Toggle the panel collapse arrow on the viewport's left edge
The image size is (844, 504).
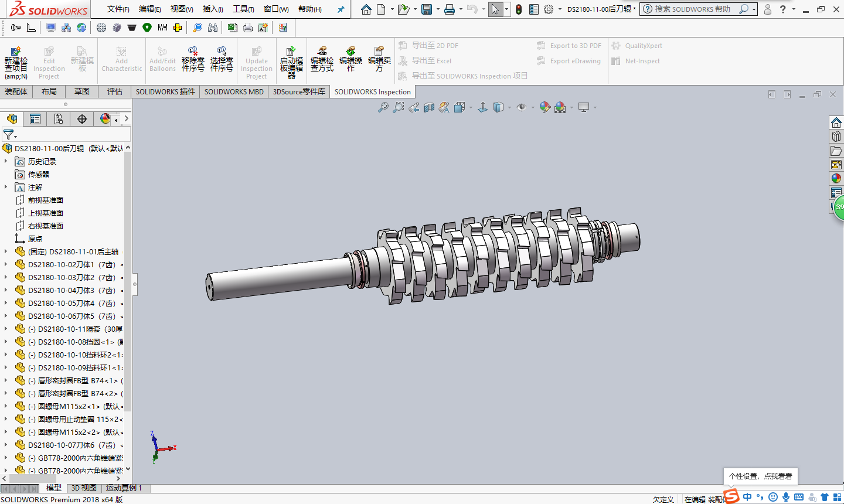click(x=135, y=284)
